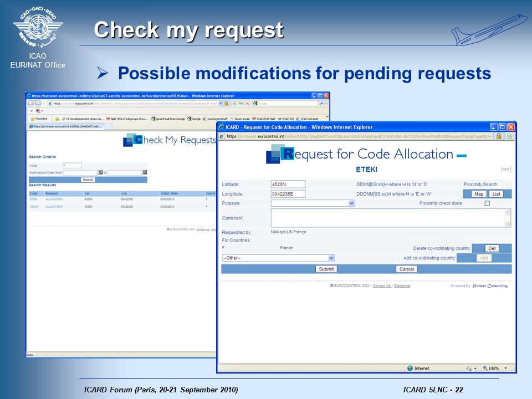Open a new tab in the background browser
Viewport: 532px width, 399px height.
click(x=108, y=126)
